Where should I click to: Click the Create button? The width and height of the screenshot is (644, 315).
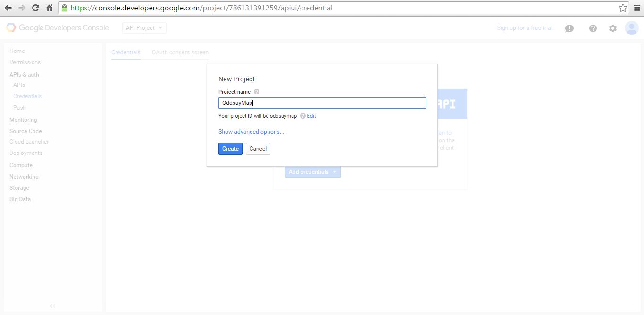pos(230,148)
